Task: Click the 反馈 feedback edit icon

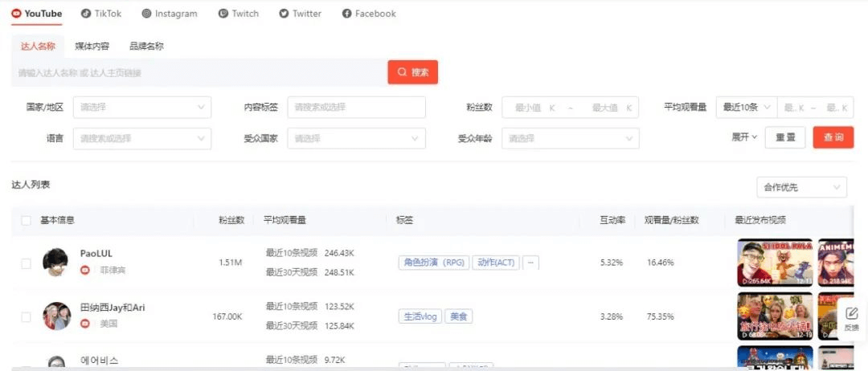Action: (852, 313)
